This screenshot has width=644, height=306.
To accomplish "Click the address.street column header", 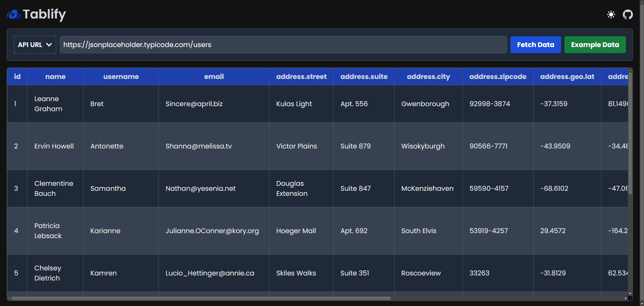I will pyautogui.click(x=301, y=77).
